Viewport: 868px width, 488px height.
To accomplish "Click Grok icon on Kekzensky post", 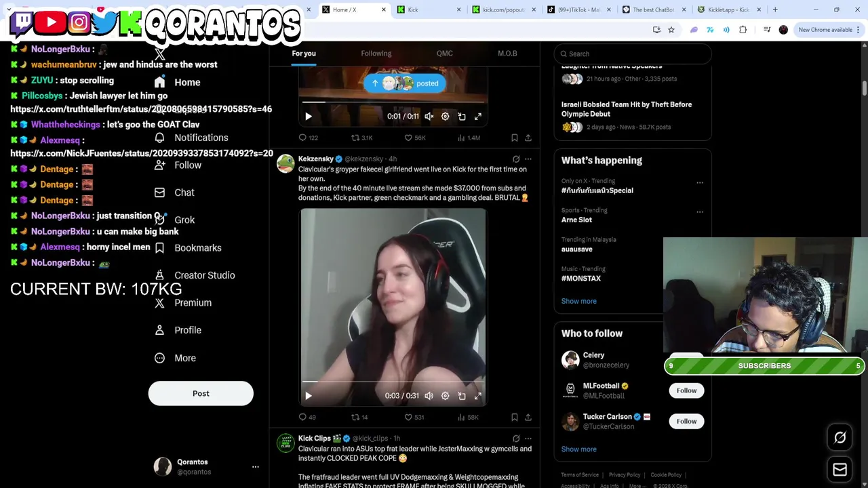I will pos(516,159).
